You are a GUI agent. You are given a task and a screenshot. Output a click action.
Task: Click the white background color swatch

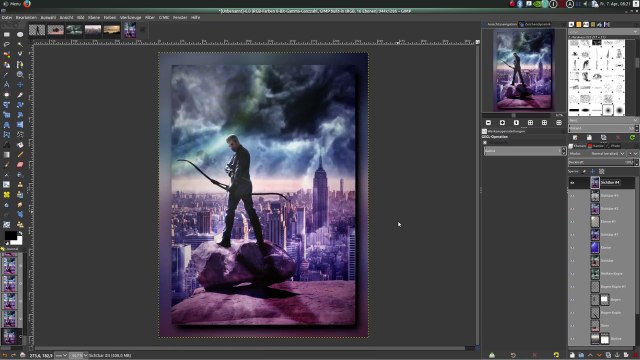[x=18, y=242]
